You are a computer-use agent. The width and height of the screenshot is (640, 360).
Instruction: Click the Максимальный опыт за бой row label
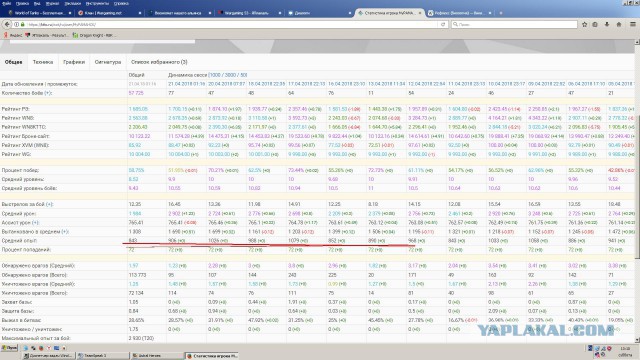tap(36, 338)
